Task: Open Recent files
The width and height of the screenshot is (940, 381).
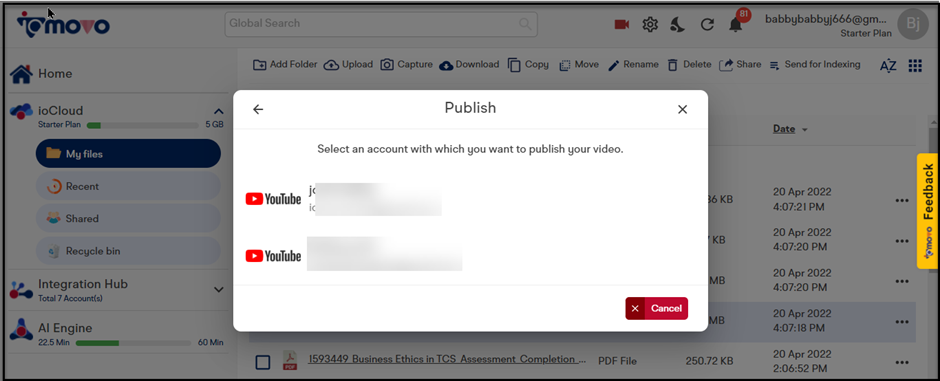Action: coord(128,186)
